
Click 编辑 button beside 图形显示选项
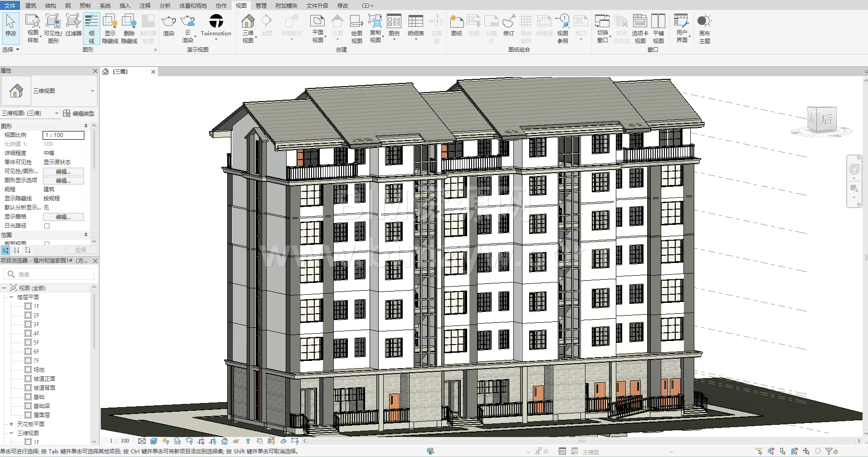click(63, 180)
